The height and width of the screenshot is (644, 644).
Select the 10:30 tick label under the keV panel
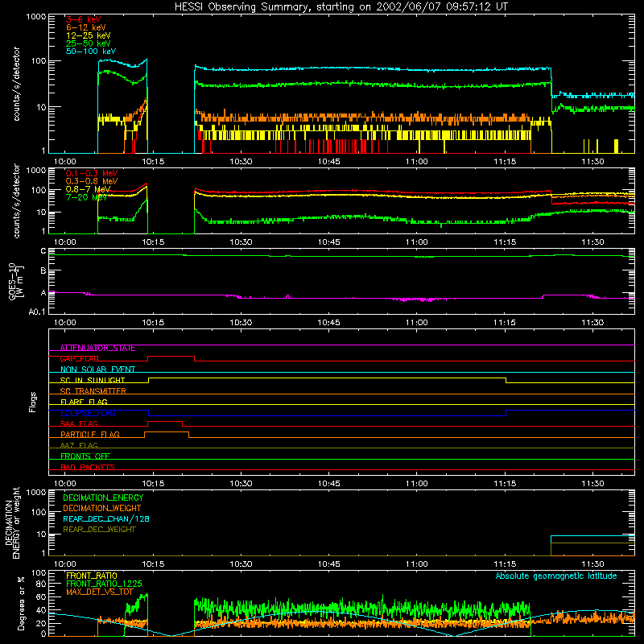pos(241,162)
